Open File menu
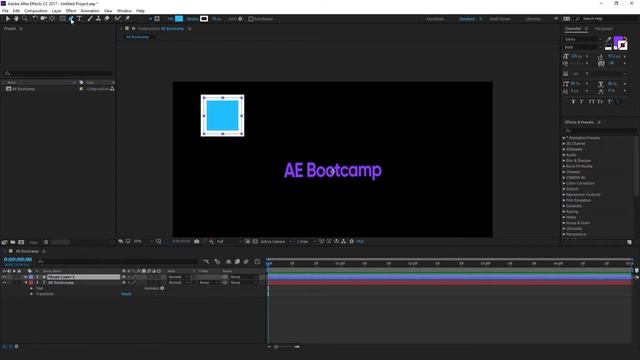This screenshot has height=360, width=640. pos(5,11)
